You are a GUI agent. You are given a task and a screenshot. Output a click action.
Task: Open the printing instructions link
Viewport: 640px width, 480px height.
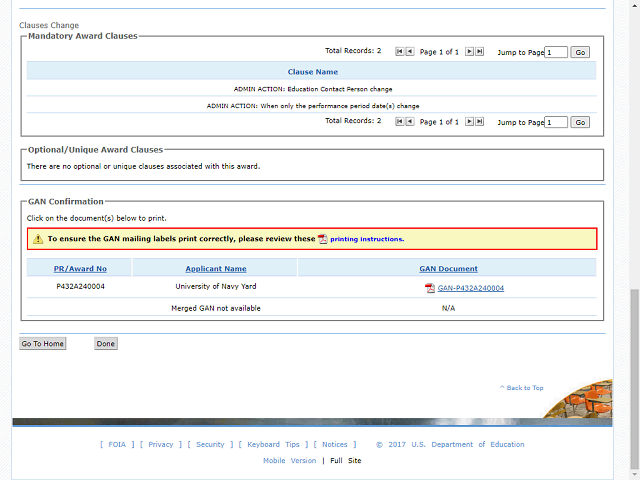point(366,239)
